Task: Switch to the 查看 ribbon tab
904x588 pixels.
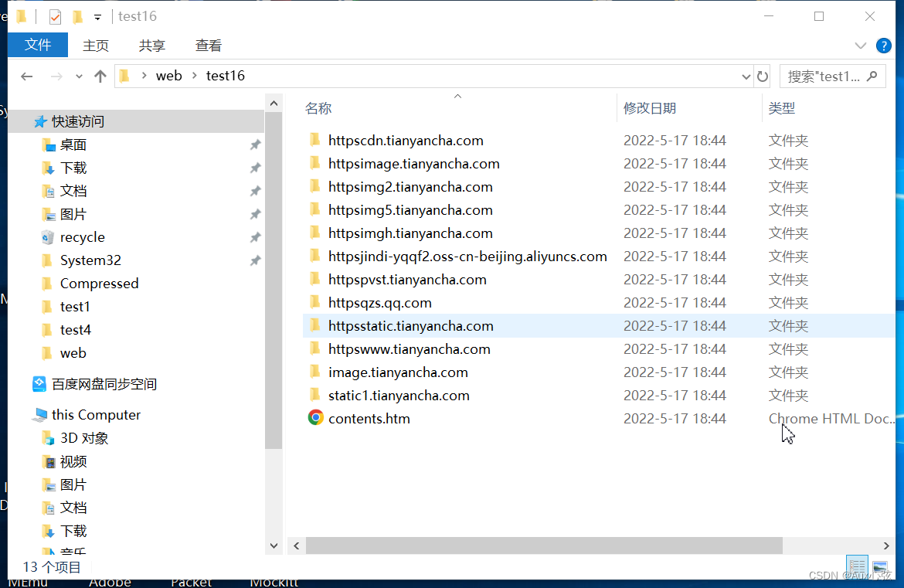Action: pos(208,46)
